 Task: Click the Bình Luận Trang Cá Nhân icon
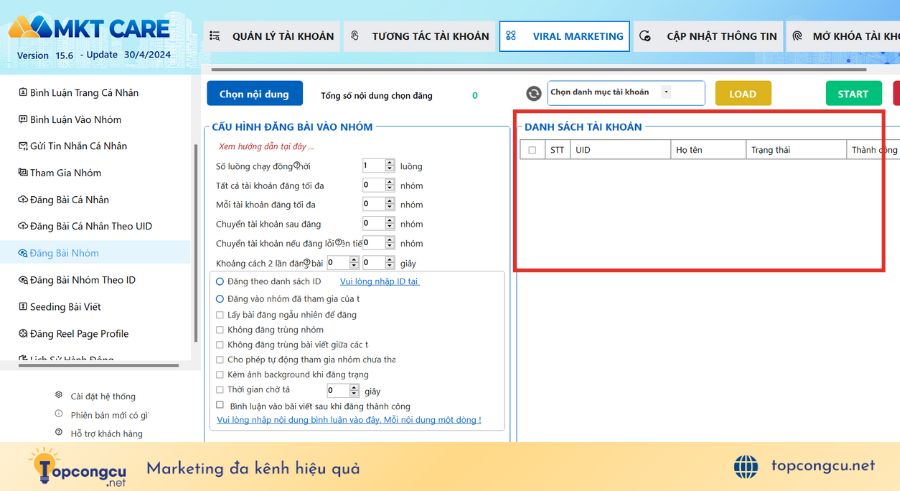23,92
